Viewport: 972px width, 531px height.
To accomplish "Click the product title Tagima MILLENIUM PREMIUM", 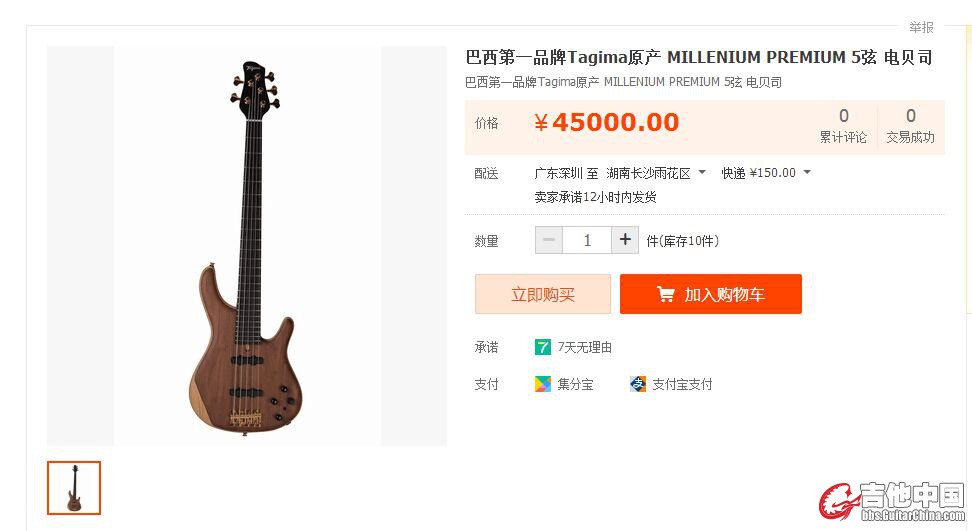I will (x=699, y=57).
